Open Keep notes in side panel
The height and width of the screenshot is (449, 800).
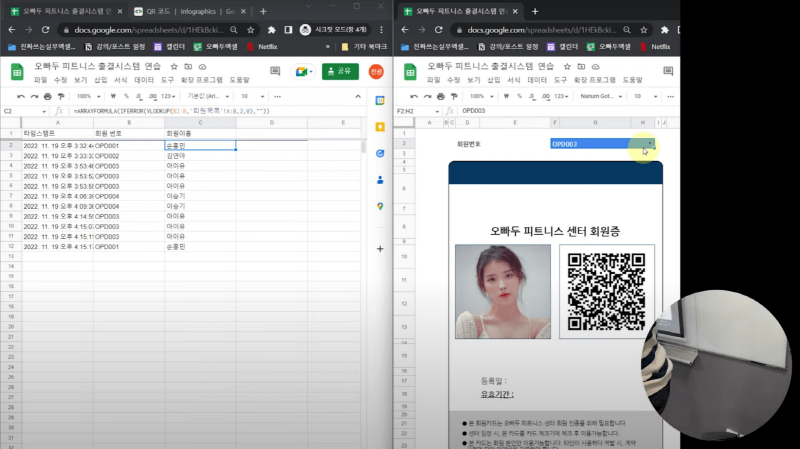point(380,127)
